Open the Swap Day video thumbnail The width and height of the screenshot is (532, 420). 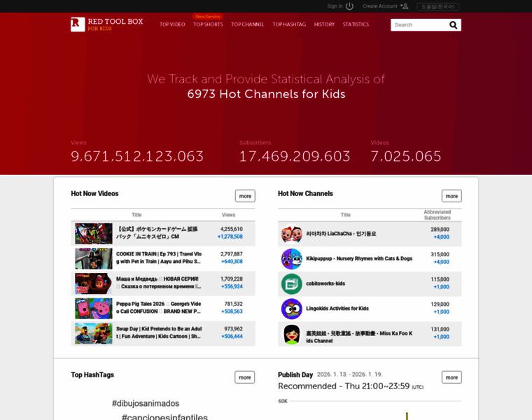coord(94,333)
